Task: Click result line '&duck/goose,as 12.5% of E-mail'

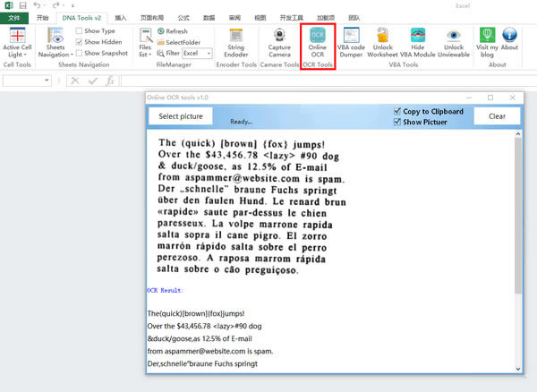Action: [200, 338]
